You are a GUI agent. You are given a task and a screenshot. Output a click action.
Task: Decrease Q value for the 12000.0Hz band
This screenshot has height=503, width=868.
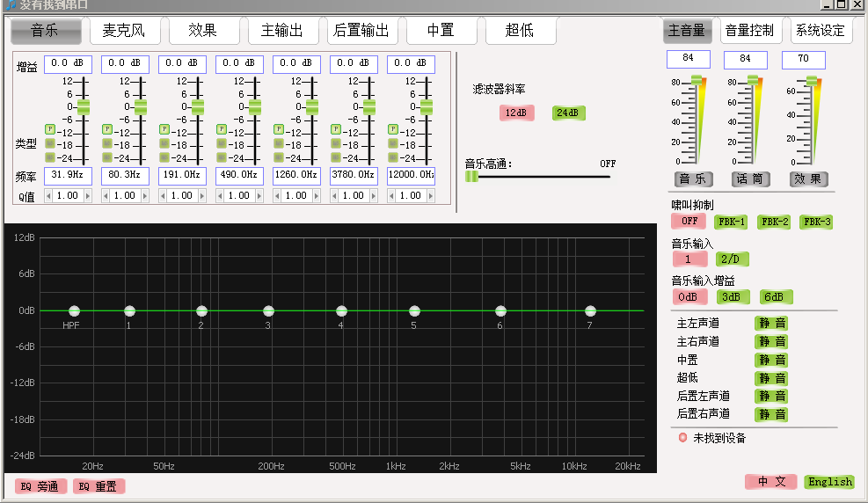(392, 196)
